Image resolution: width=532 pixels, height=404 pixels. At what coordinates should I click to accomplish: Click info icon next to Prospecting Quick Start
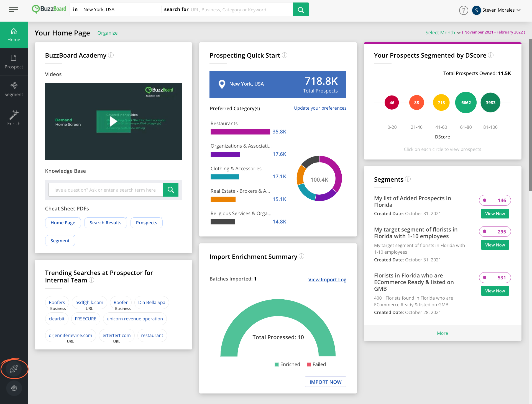(285, 55)
